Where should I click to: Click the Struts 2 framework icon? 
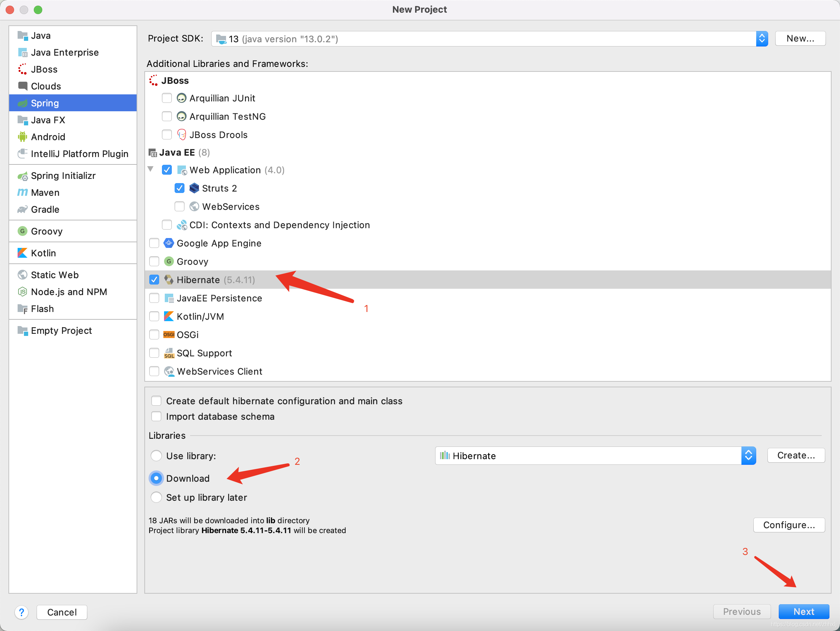click(x=194, y=188)
